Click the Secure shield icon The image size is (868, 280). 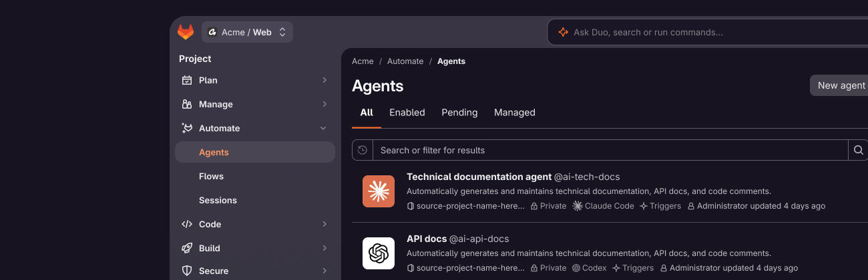(x=187, y=271)
